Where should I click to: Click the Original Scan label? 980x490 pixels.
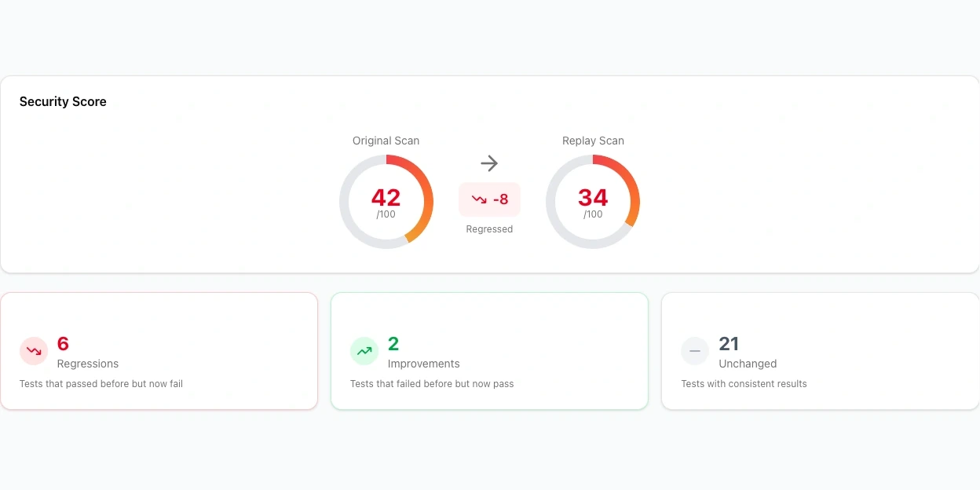click(386, 141)
